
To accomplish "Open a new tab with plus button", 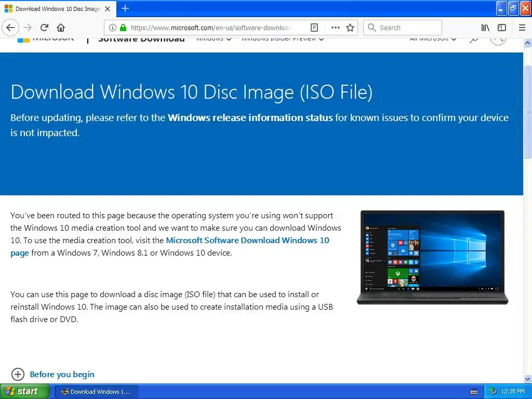I will click(x=125, y=8).
